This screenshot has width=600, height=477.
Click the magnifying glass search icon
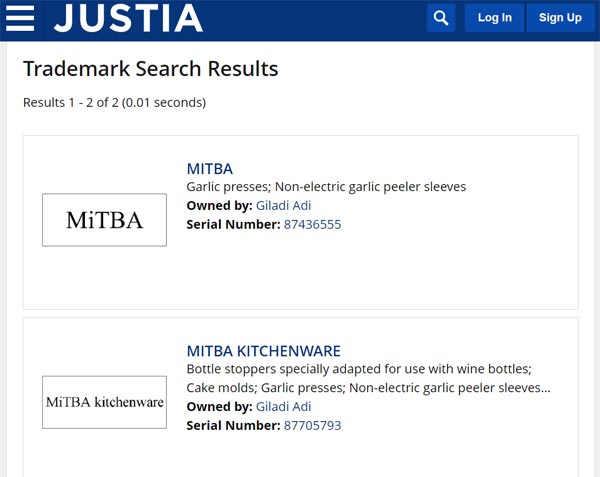pos(441,18)
